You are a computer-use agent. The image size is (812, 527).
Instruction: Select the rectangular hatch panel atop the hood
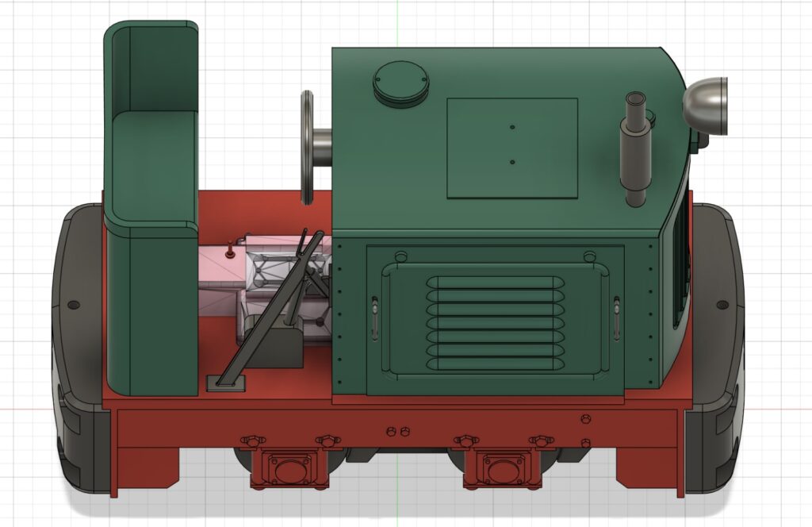pyautogui.click(x=512, y=148)
